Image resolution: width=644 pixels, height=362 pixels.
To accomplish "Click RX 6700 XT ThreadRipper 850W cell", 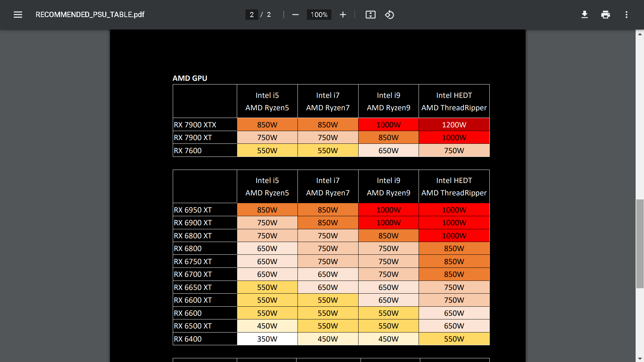I will [454, 274].
